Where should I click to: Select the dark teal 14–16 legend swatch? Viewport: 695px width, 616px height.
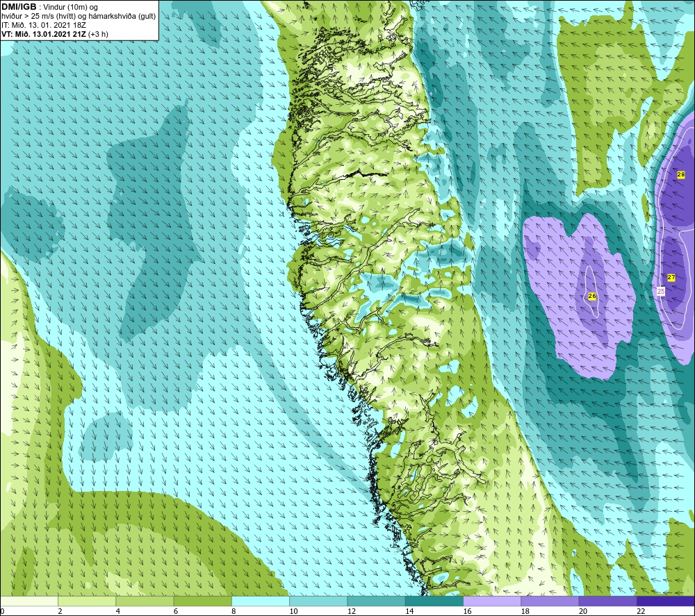point(434,601)
